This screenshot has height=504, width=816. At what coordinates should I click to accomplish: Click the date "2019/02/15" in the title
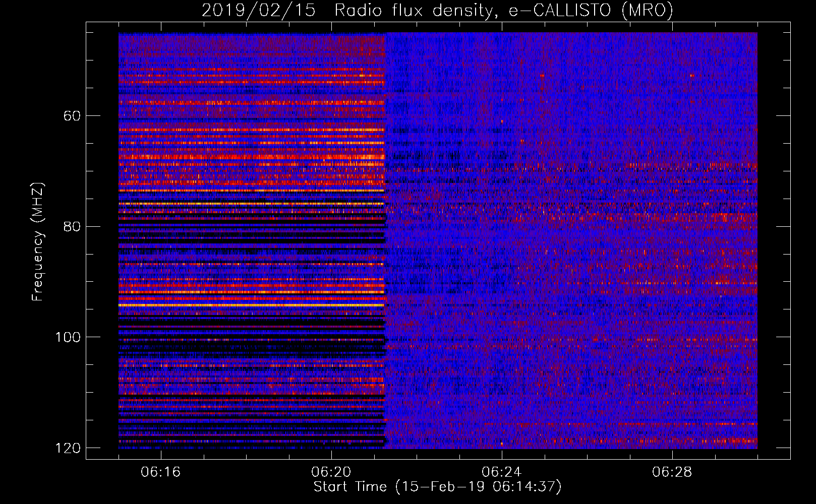coord(259,11)
